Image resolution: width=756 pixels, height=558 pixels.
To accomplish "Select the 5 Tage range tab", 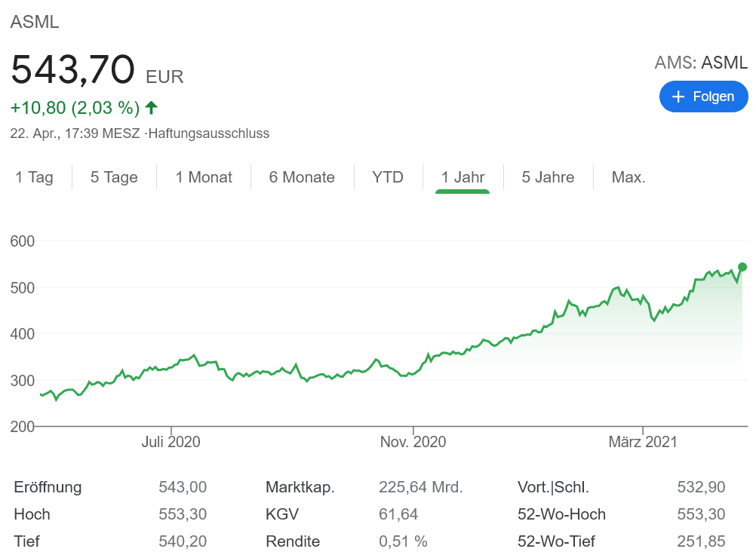I will point(114,177).
